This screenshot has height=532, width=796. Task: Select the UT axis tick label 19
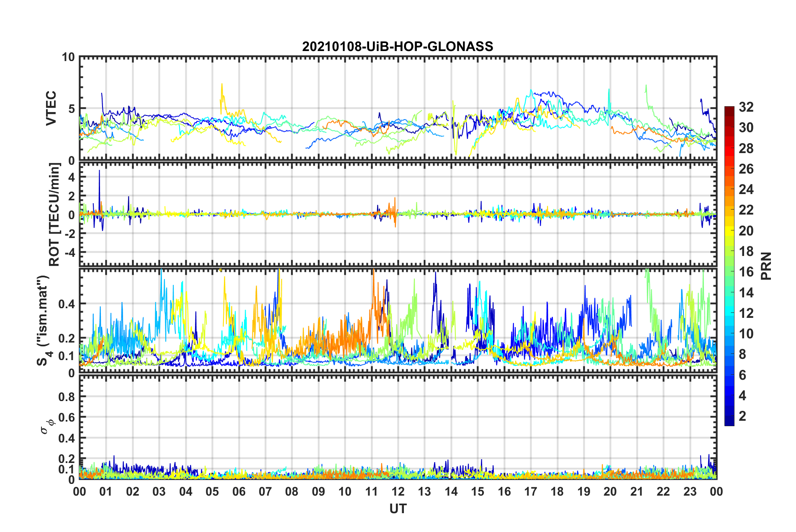pyautogui.click(x=584, y=491)
